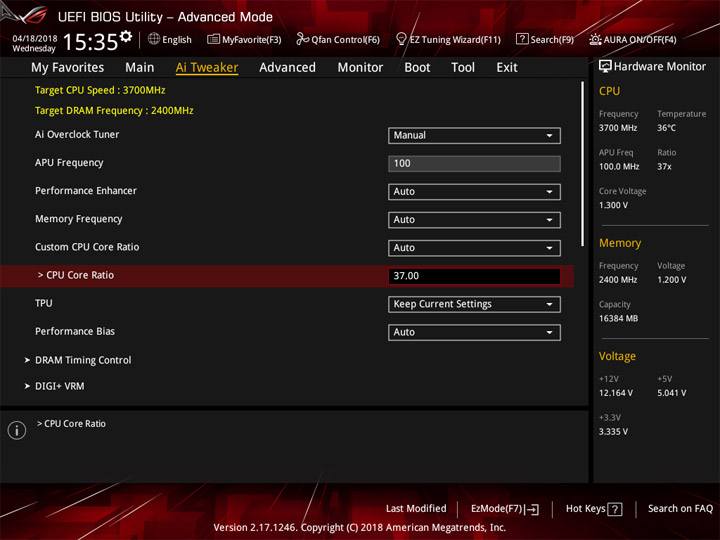Switch to EzMode(F7)
This screenshot has height=540, width=720.
pos(505,509)
